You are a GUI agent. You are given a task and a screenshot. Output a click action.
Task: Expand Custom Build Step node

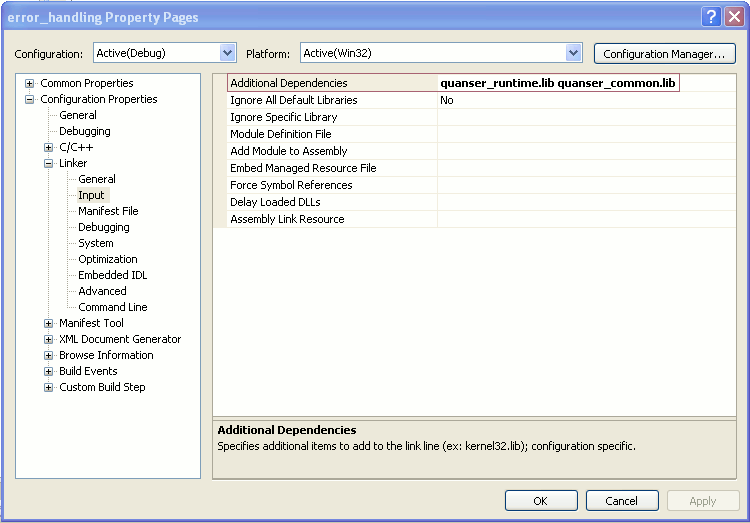pos(48,388)
